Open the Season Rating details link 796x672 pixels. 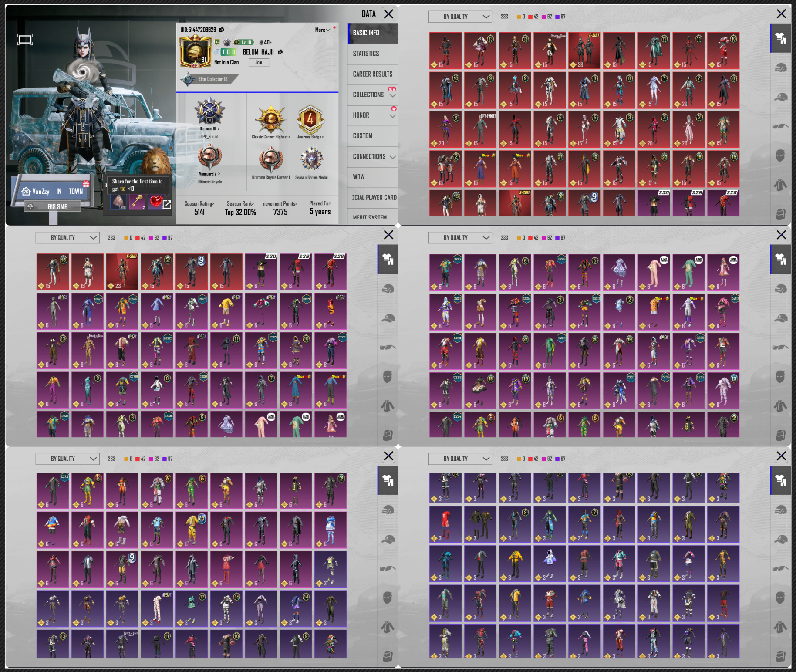click(x=199, y=203)
